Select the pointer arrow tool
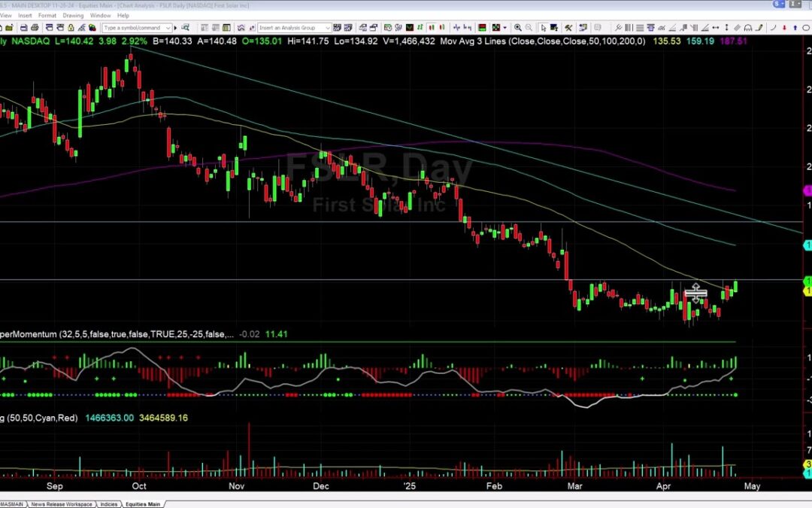This screenshot has height=508, width=812. tap(543, 28)
